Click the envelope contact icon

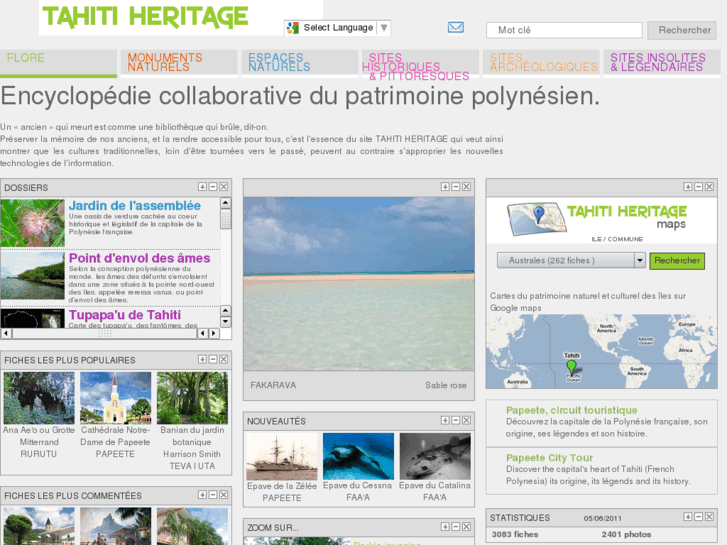click(456, 28)
